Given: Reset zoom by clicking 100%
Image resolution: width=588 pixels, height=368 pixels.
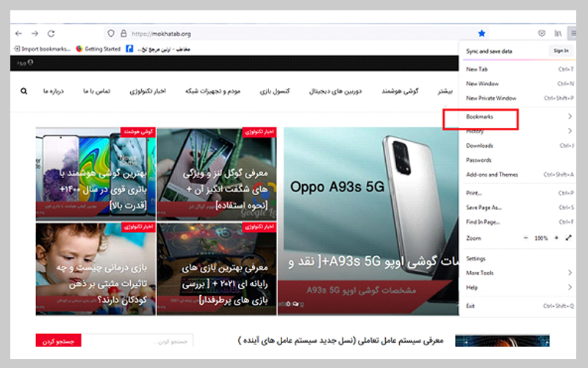Looking at the screenshot, I should point(541,238).
